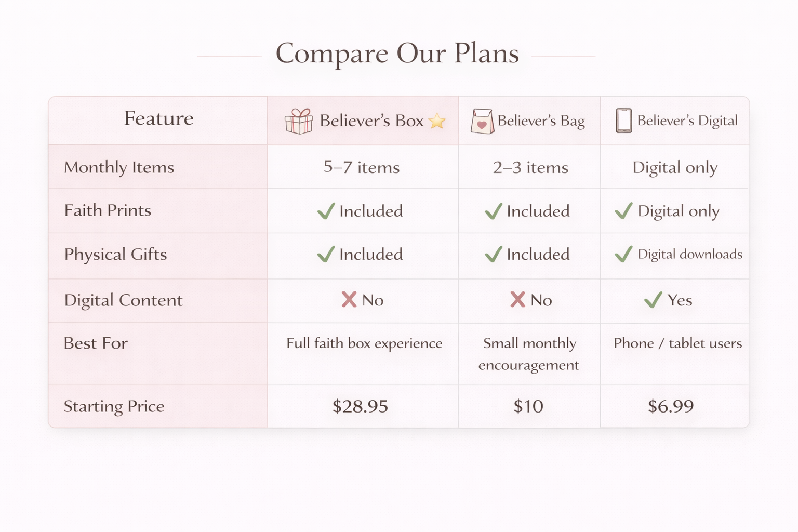Click the $6.99 starting price
Screen dimensions: 798x532
(x=671, y=406)
